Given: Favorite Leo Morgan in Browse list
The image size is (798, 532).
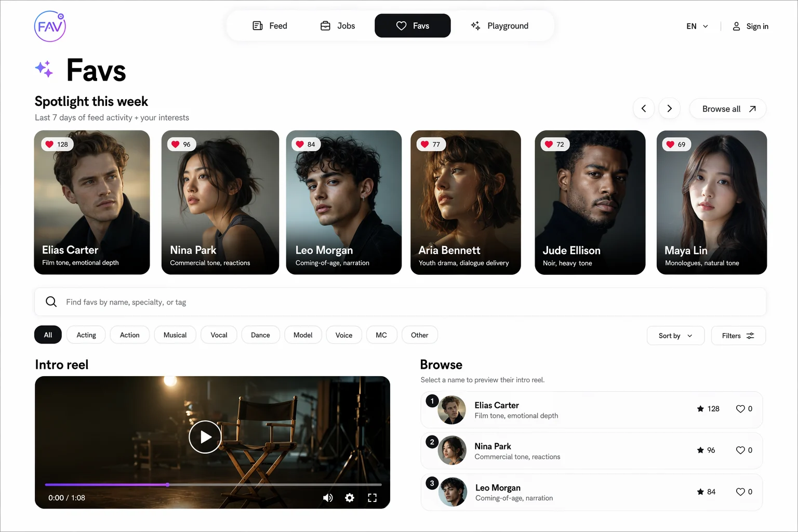Looking at the screenshot, I should 740,491.
